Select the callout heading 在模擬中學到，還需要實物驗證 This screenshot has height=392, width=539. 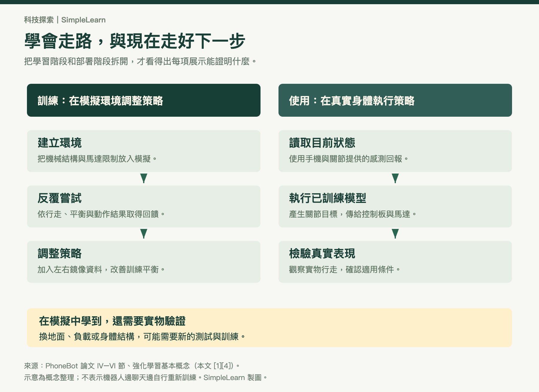tap(112, 321)
